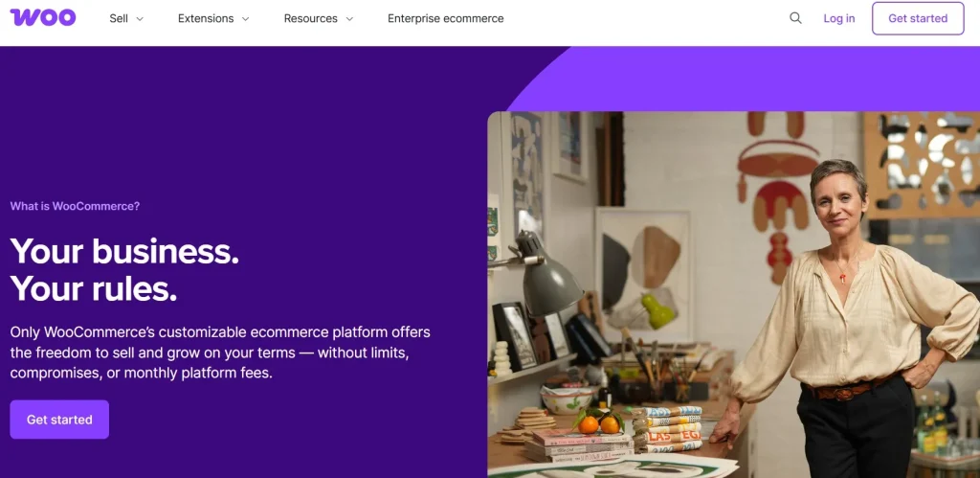The image size is (980, 478).
Task: Expand the chevron beside Extensions
Action: [x=246, y=19]
